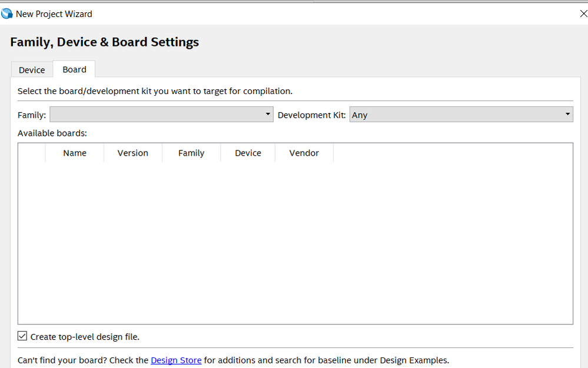This screenshot has height=368, width=588.
Task: Switch to the Device tab
Action: [x=32, y=70]
